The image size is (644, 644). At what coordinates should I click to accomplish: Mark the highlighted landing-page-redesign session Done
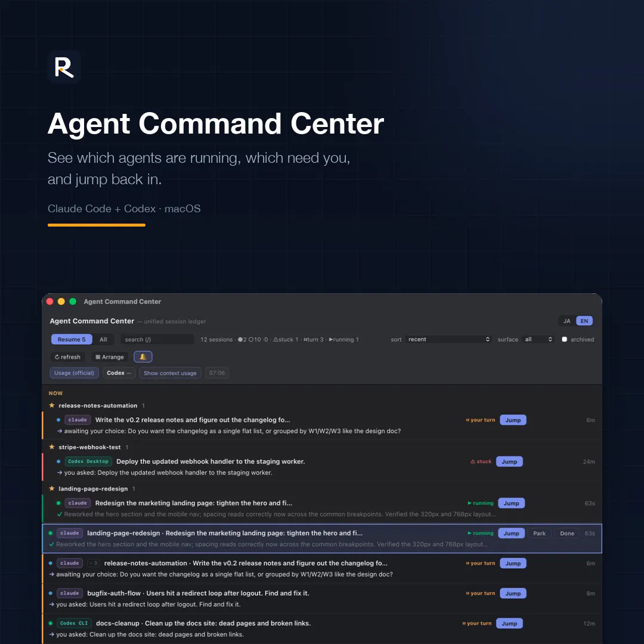(x=567, y=534)
